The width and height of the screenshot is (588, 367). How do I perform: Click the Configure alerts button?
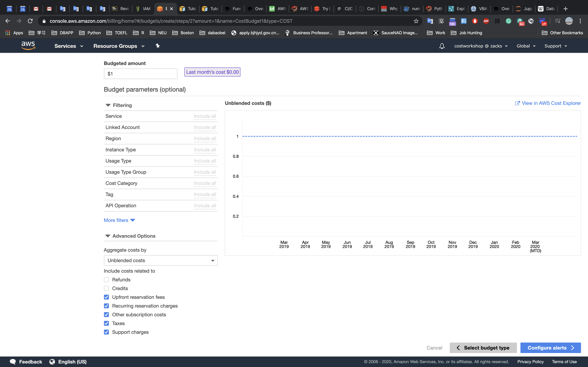[x=550, y=348]
